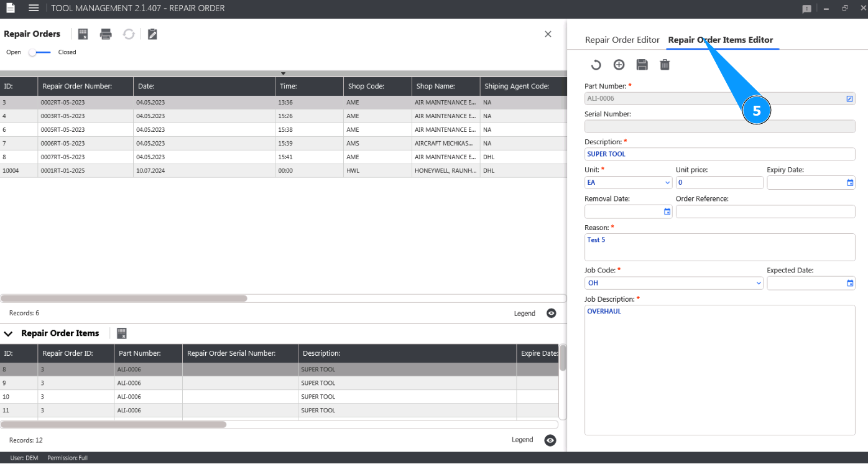This screenshot has width=868, height=464.
Task: Export Repair Order Items table to spreadsheet
Action: [122, 333]
